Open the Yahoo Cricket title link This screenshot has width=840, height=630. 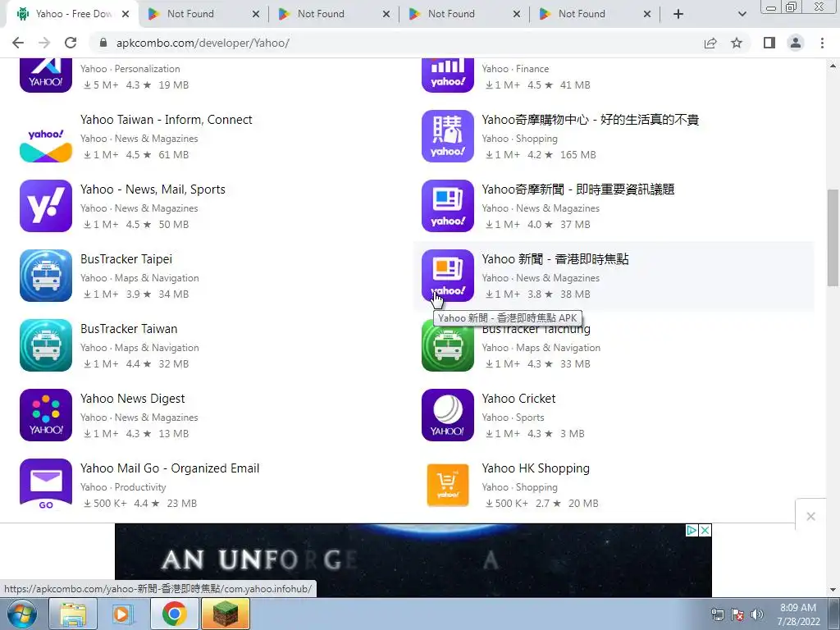518,399
